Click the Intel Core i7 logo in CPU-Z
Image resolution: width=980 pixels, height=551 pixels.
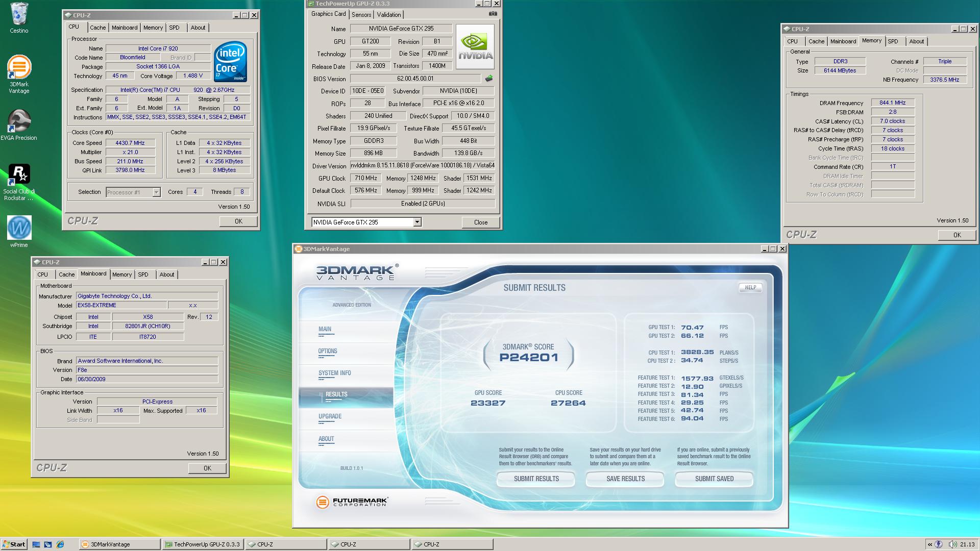230,61
